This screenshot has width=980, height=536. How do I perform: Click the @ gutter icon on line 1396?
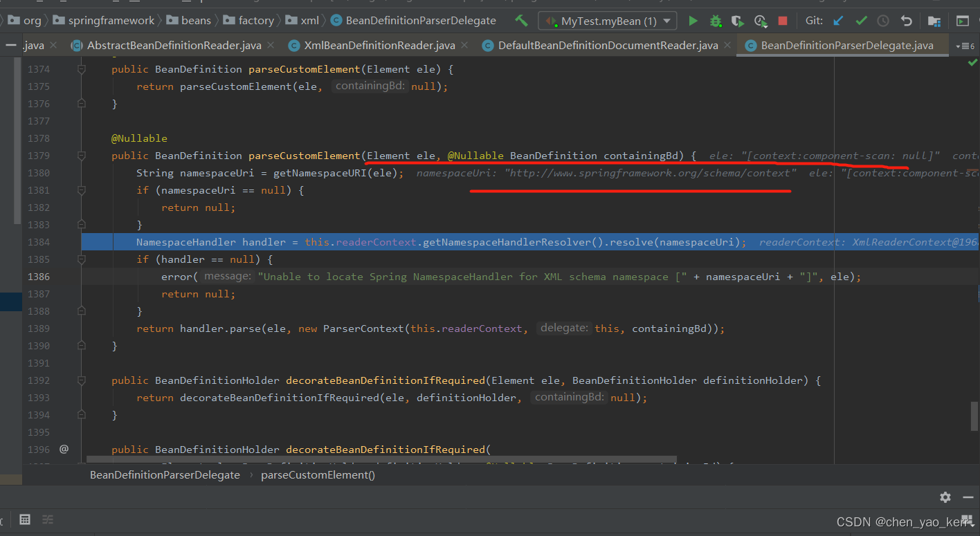point(64,449)
